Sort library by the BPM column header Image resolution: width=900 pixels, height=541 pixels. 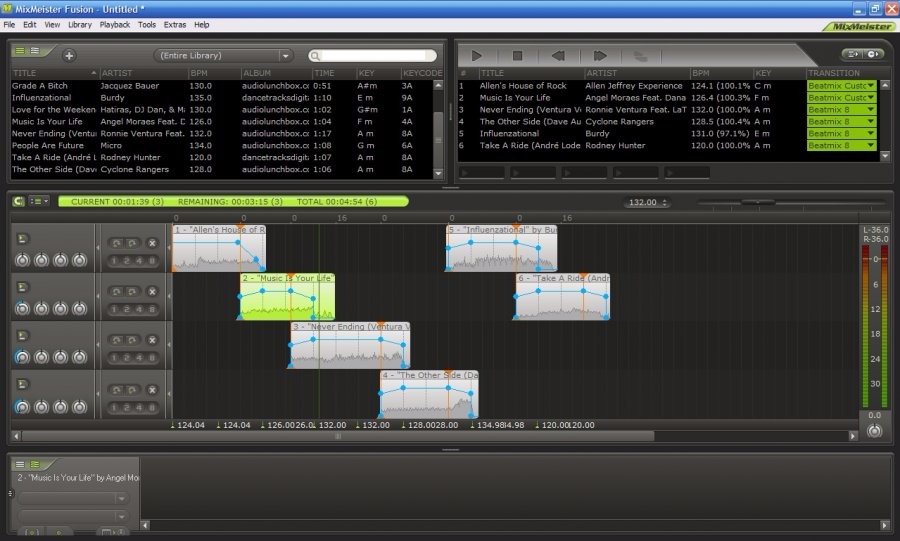[x=215, y=73]
